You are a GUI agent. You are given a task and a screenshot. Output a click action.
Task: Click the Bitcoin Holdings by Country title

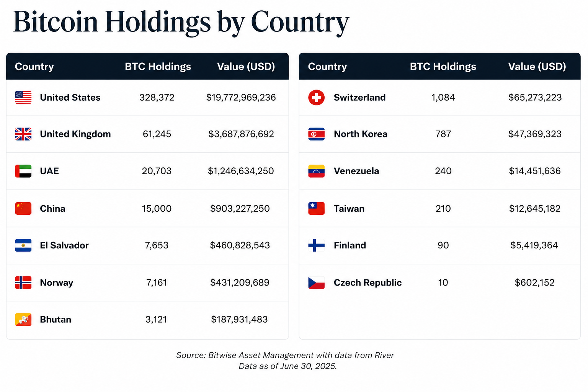click(x=181, y=22)
